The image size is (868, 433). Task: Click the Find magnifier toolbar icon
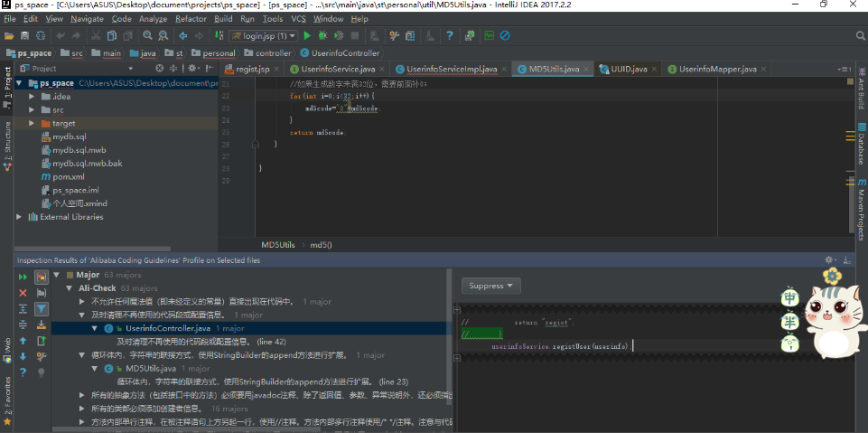[148, 35]
